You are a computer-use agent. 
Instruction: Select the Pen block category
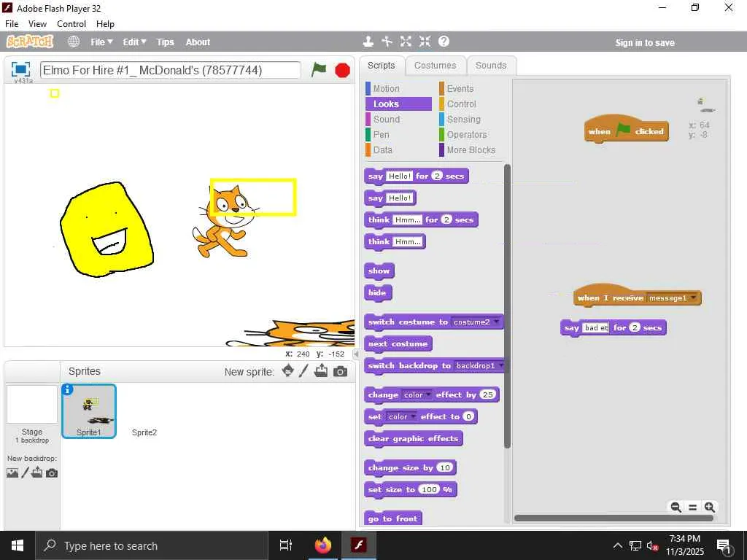[398, 134]
